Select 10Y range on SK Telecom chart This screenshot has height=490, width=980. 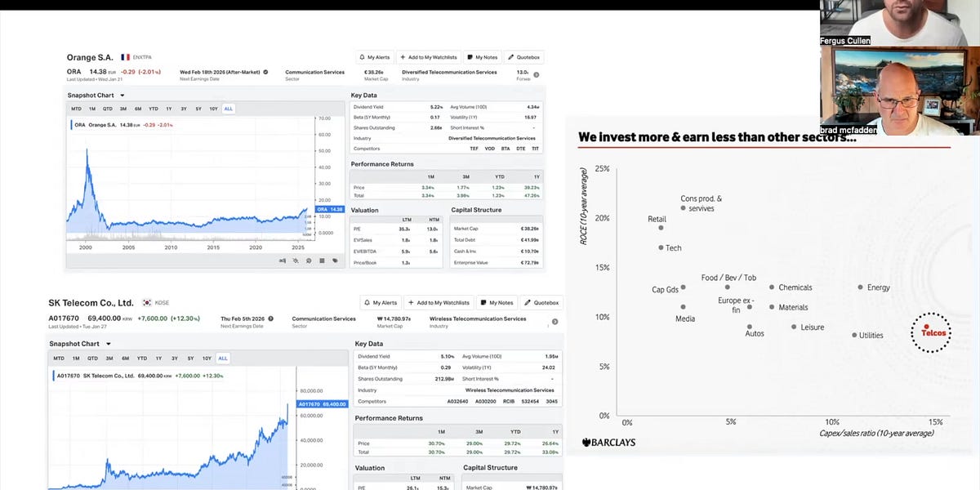pyautogui.click(x=207, y=358)
